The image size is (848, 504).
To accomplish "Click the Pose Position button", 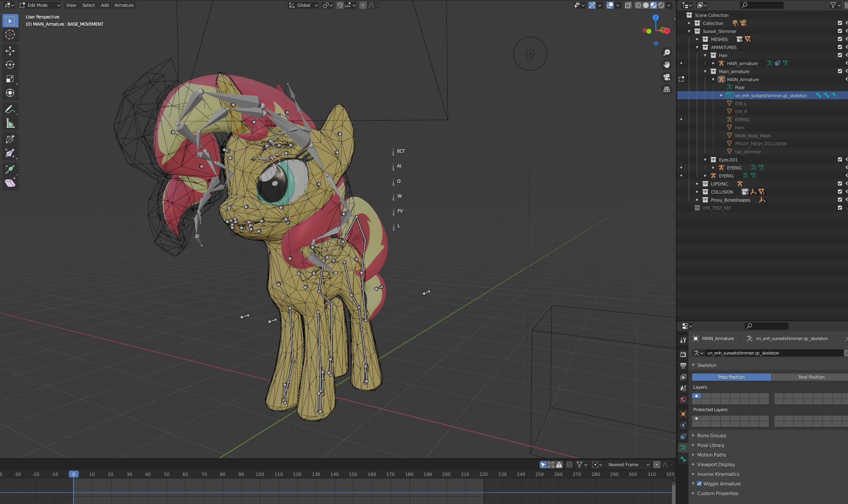I will pyautogui.click(x=731, y=377).
